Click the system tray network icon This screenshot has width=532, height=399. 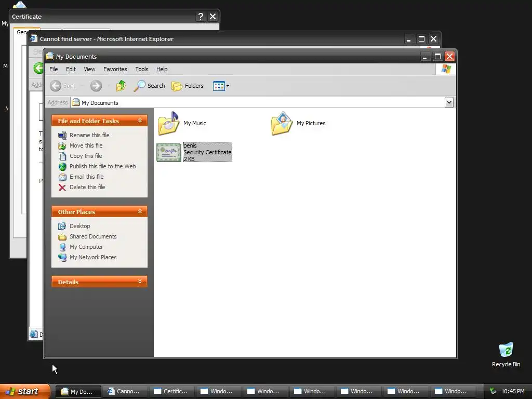[493, 391]
